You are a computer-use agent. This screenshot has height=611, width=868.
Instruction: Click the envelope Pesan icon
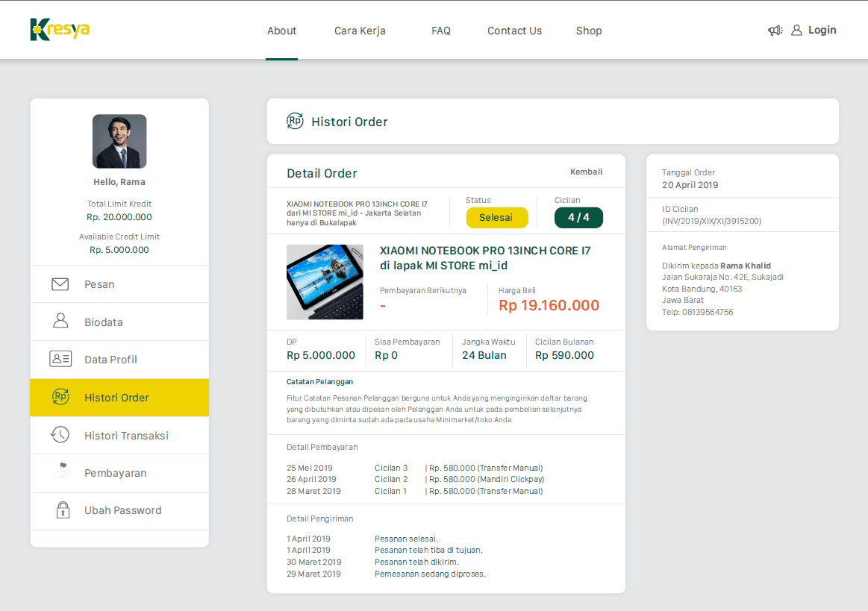60,284
